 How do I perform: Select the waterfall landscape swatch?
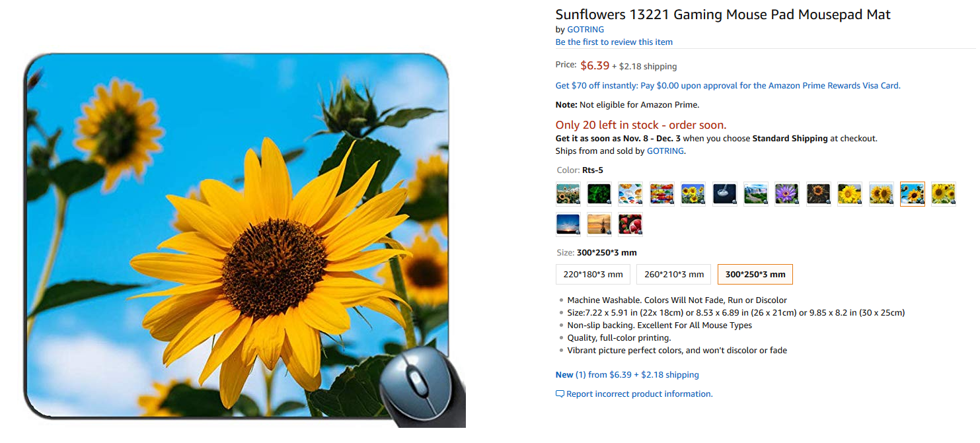pyautogui.click(x=756, y=194)
